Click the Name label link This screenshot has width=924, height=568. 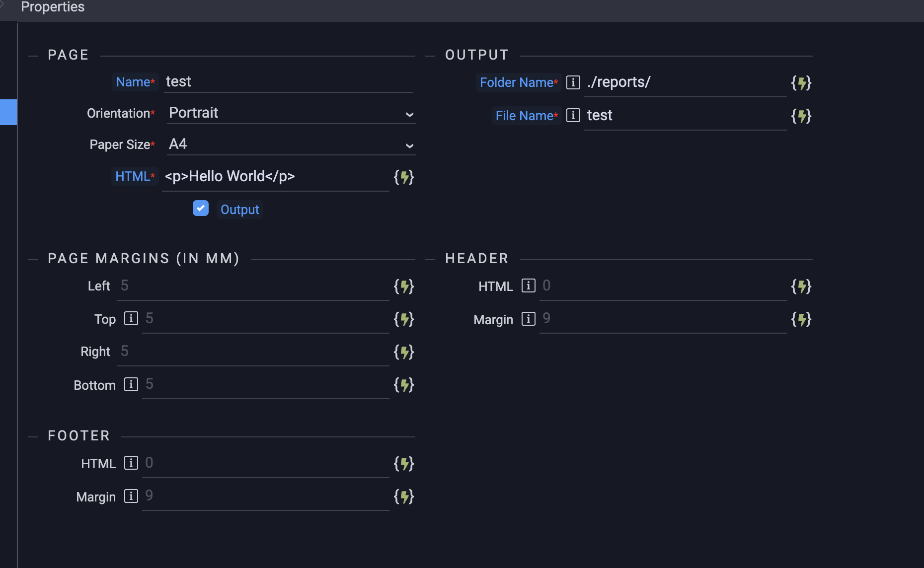click(133, 82)
